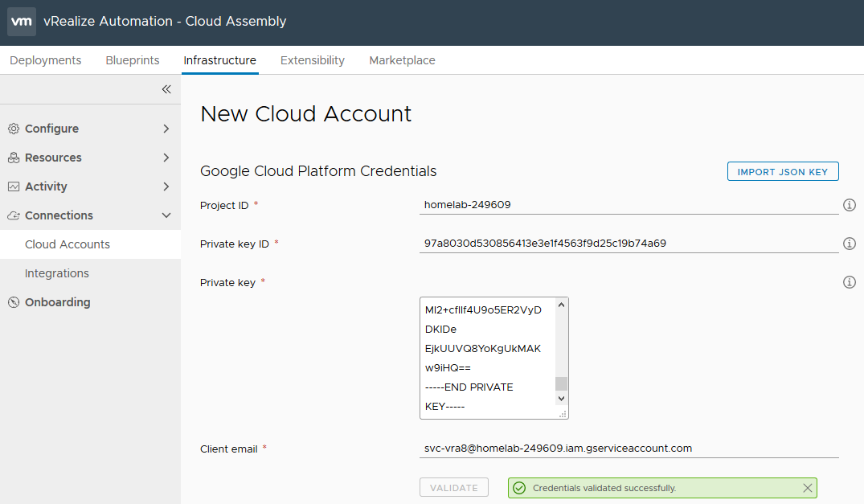Switch to the Blueprints tab
Screen dimensions: 864x504
(133, 60)
